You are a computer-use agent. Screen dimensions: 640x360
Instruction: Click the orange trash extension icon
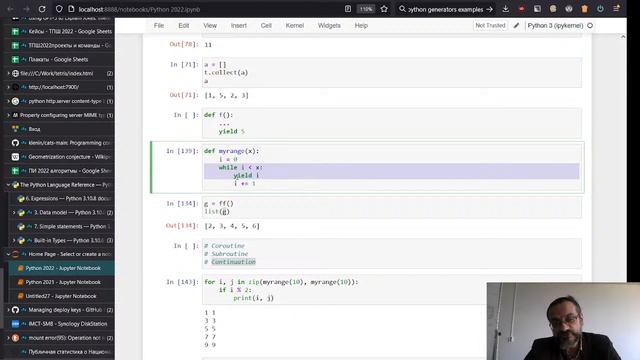pyautogui.click(x=584, y=9)
